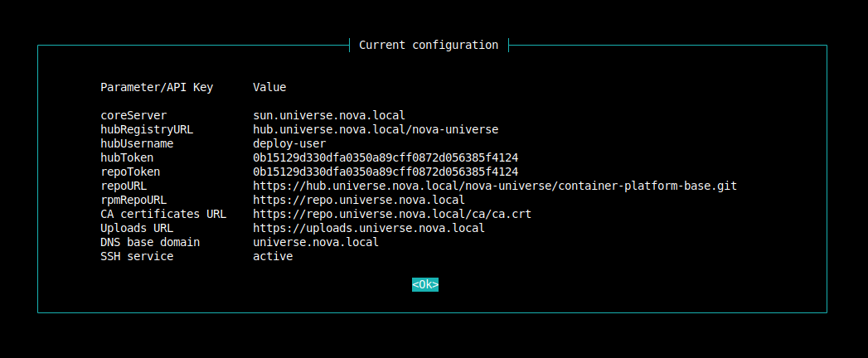The width and height of the screenshot is (868, 358).
Task: Select the https://repo.universe.nova.local value
Action: point(359,201)
